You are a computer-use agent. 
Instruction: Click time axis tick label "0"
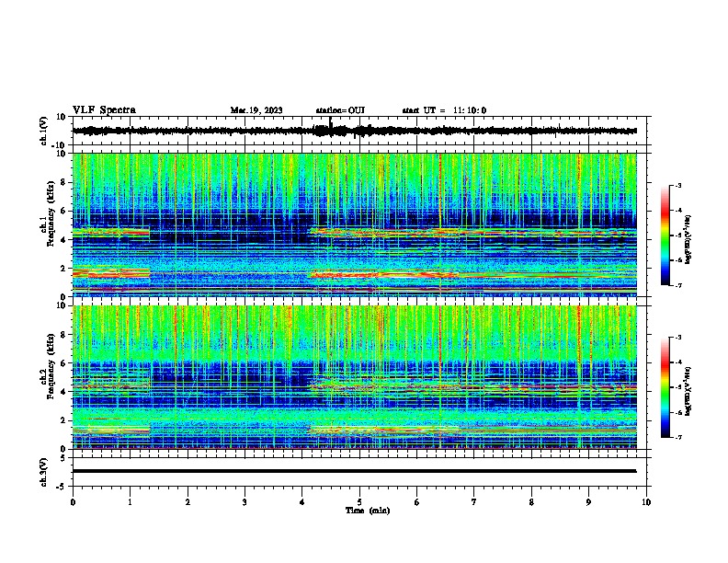(x=73, y=502)
